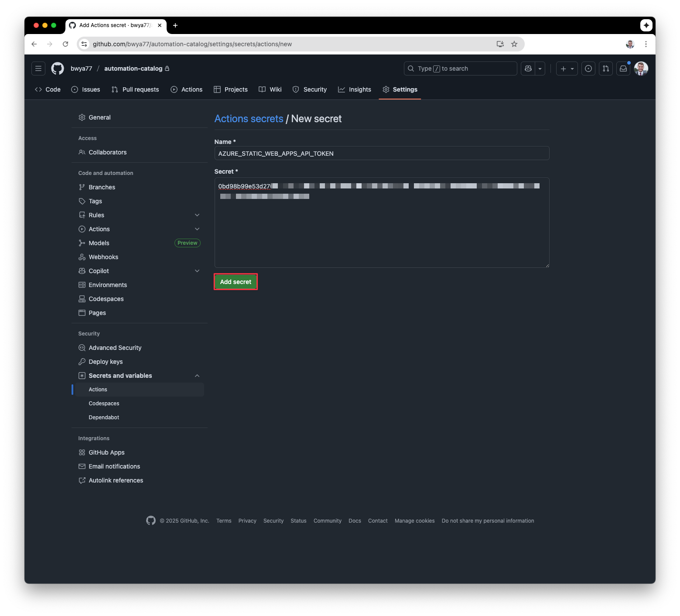Click the GitHub logo in header
This screenshot has width=680, height=616.
pyautogui.click(x=58, y=68)
